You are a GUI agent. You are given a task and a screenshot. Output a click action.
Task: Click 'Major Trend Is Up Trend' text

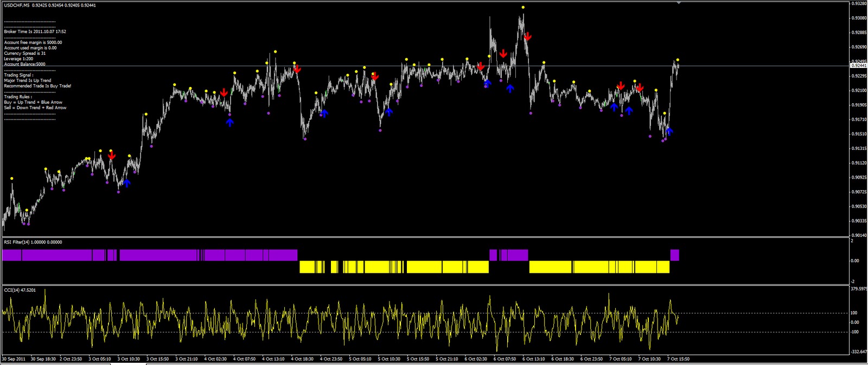[x=28, y=80]
